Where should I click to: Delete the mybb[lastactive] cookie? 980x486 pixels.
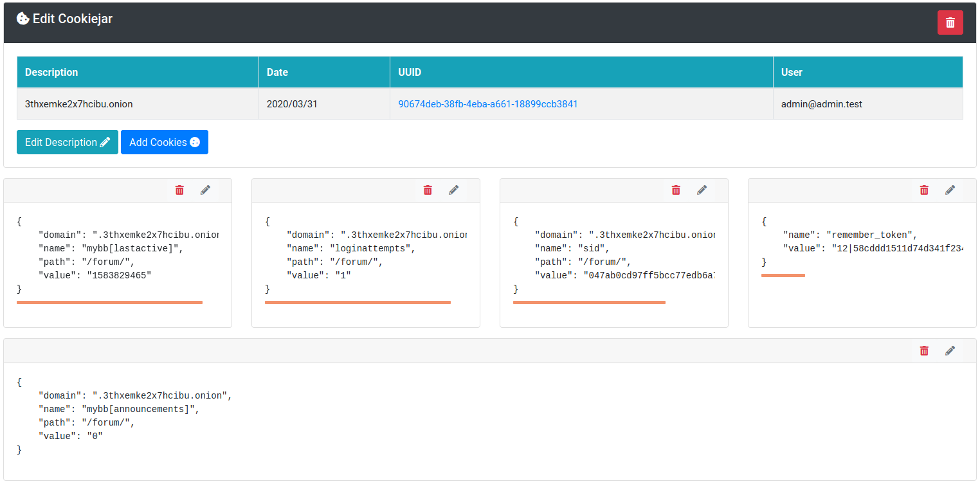point(179,190)
